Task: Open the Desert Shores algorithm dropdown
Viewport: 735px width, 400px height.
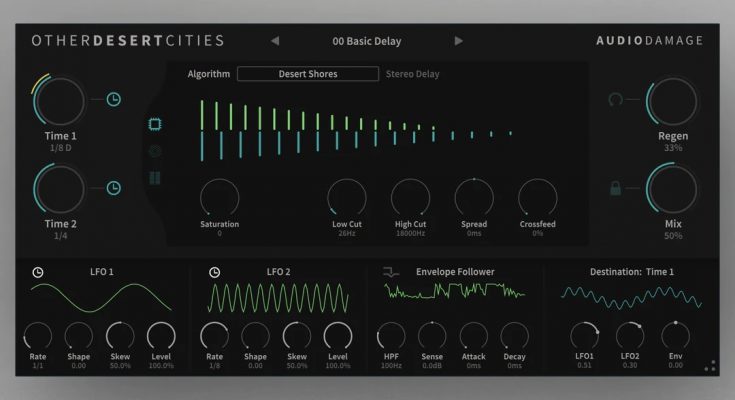Action: click(x=307, y=74)
